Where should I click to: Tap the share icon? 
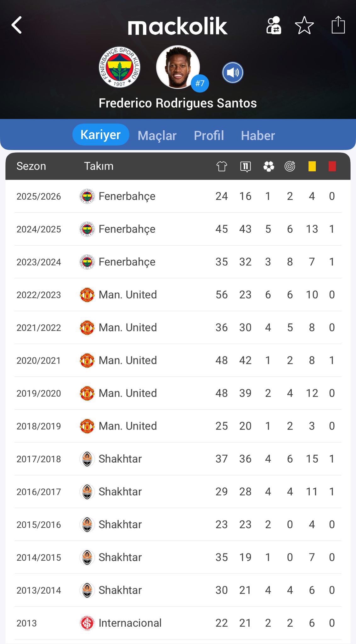coord(338,25)
